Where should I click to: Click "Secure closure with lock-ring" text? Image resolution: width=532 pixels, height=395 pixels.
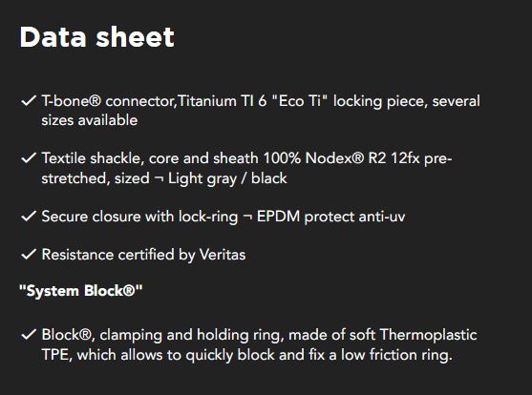(x=139, y=217)
